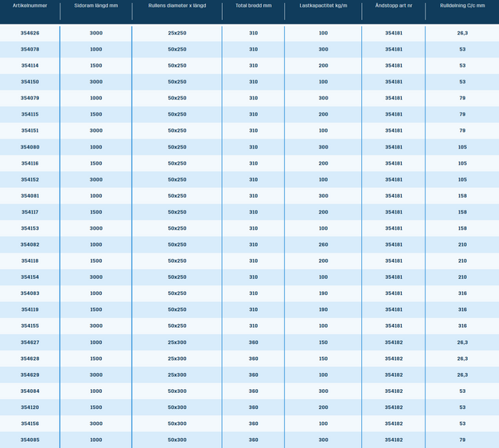Select article number 354082
Screen dimensions: 499x448
click(30, 244)
